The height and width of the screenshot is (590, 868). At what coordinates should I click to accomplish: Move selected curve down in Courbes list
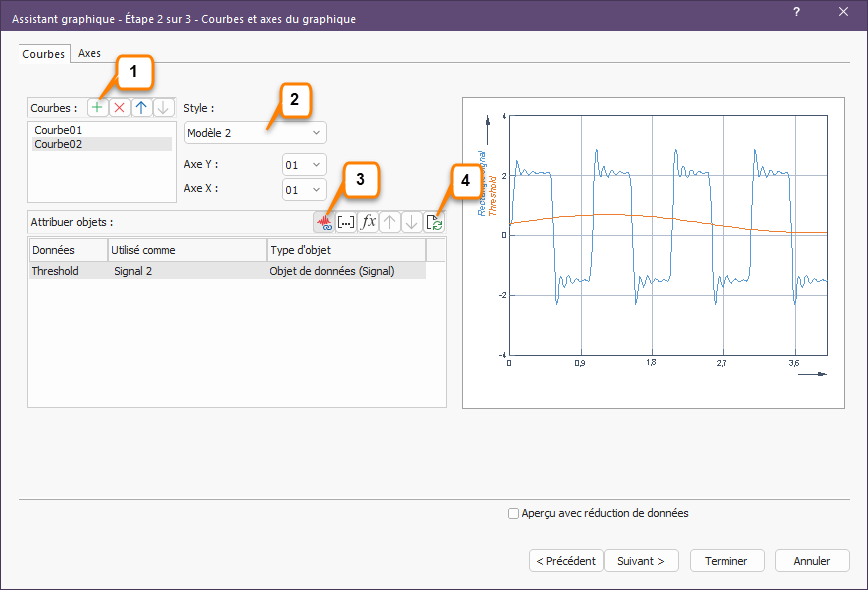pos(164,108)
